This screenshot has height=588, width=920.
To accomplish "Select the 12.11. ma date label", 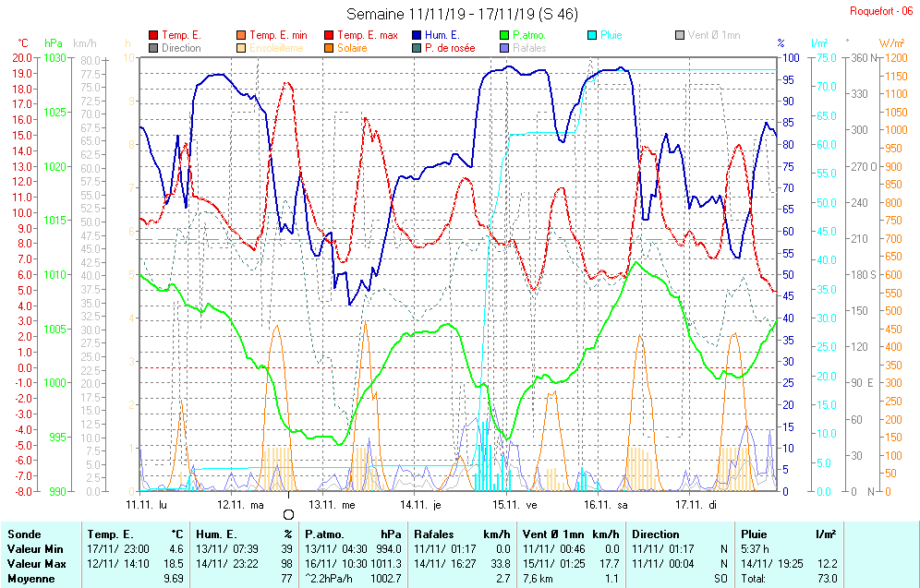I will pyautogui.click(x=240, y=505).
